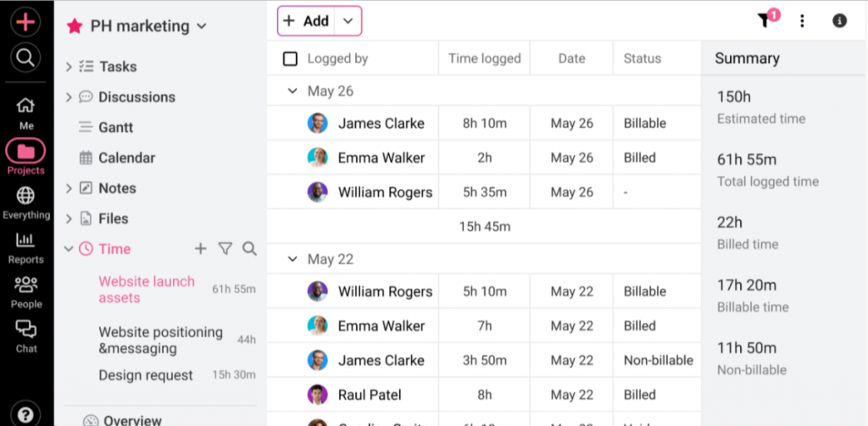Click the Time label in sidebar
Viewport: 868px width, 426px height.
(114, 249)
